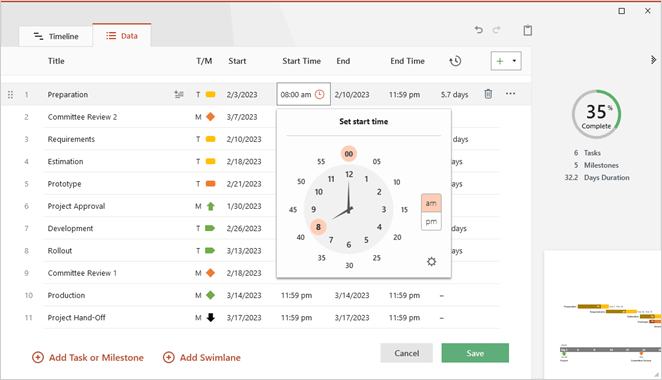The image size is (662, 380).
Task: Click the green Save button
Action: coord(475,353)
